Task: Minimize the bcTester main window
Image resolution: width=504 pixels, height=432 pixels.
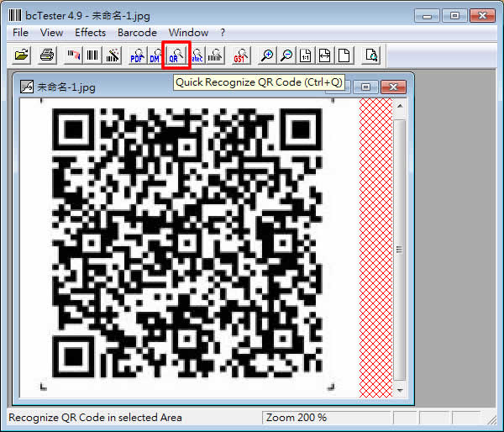Action: (x=428, y=16)
